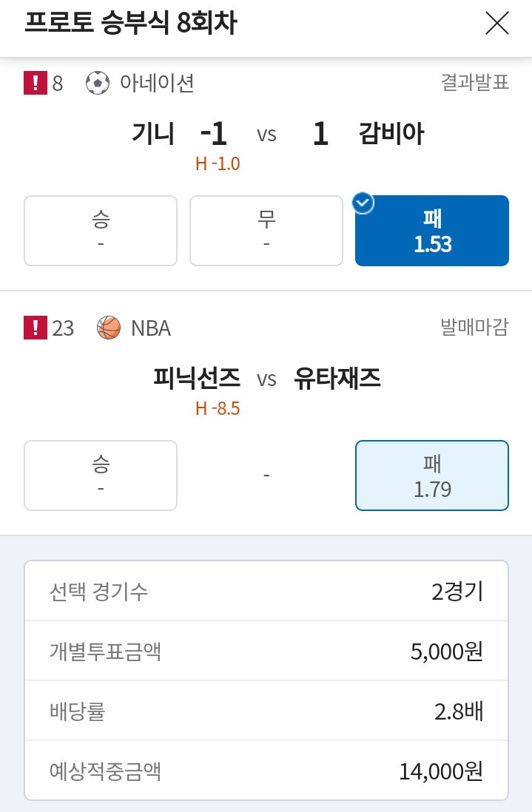Click the 아네이션 league name

coord(157,83)
